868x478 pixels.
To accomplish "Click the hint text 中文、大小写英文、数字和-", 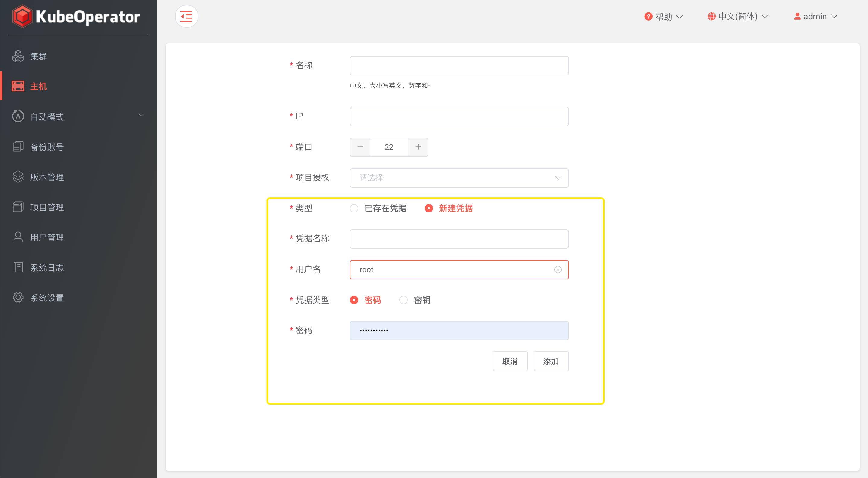I will pos(390,86).
